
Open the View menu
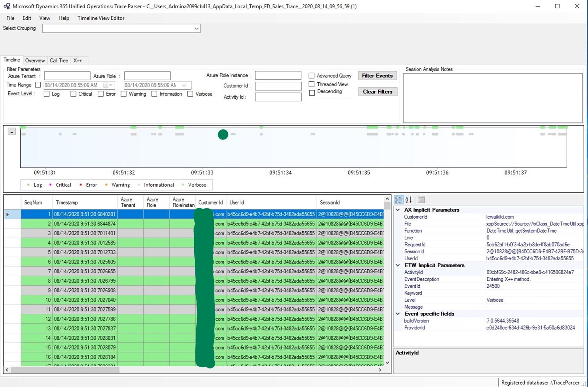pos(45,18)
